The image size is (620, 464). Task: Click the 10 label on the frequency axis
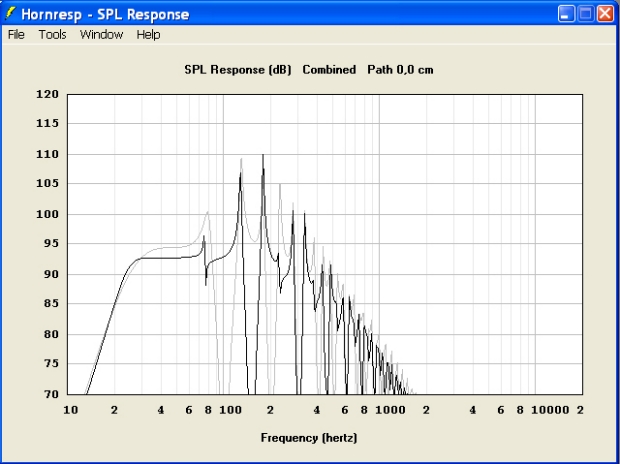pos(71,410)
